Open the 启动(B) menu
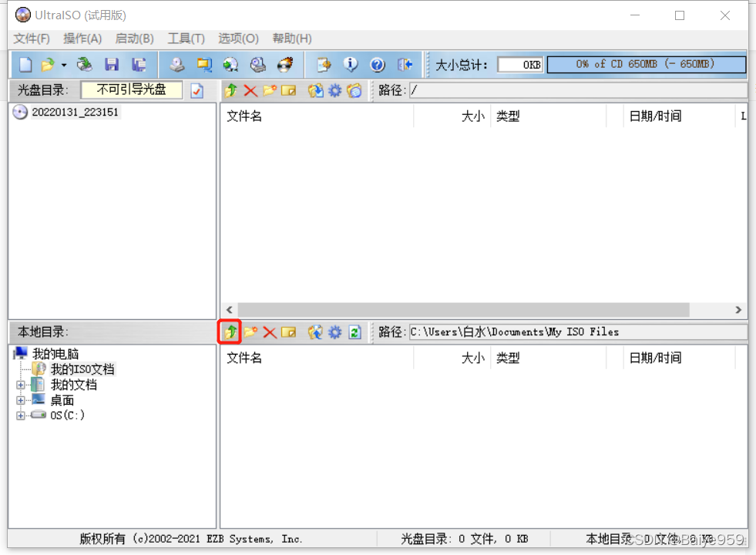Screen dimensions: 756x555 pos(135,39)
